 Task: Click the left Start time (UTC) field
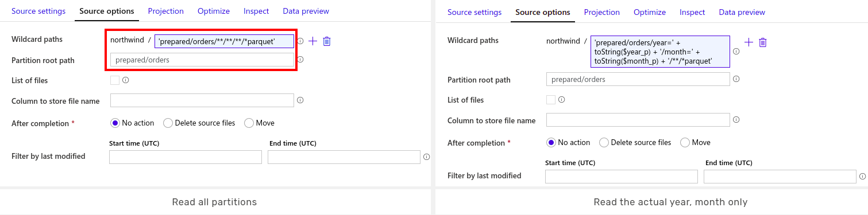pyautogui.click(x=186, y=157)
